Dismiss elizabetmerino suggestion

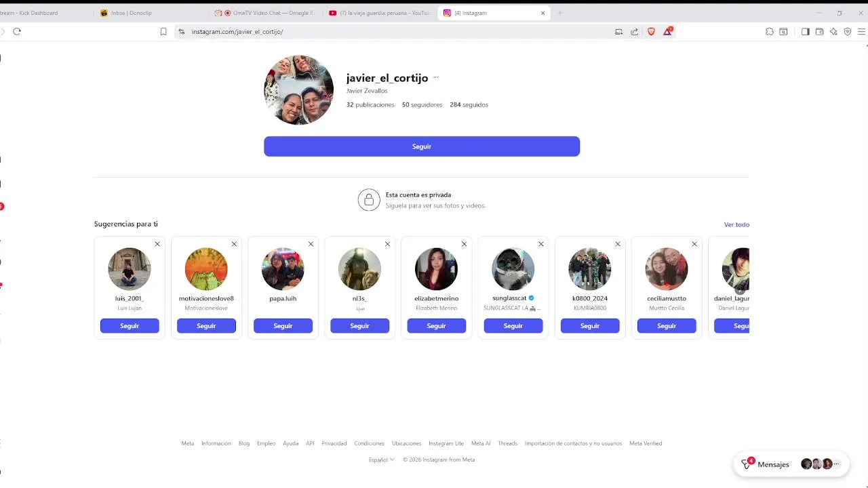click(x=464, y=244)
